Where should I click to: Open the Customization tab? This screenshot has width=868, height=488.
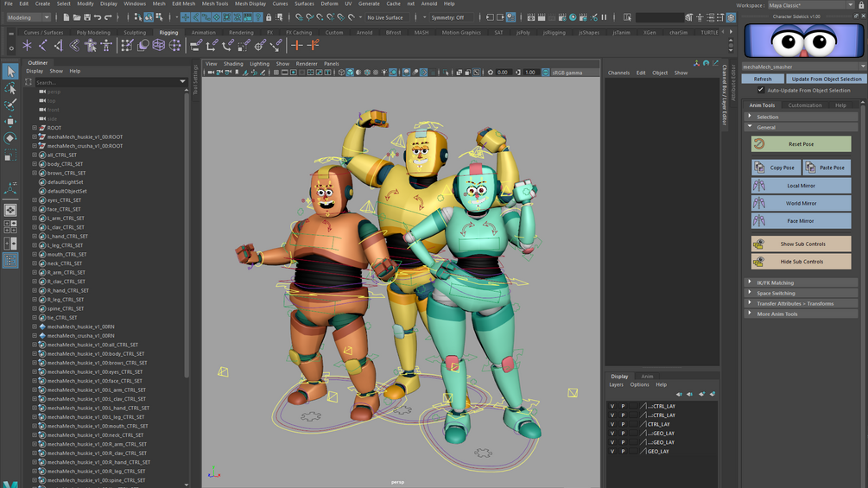coord(805,105)
